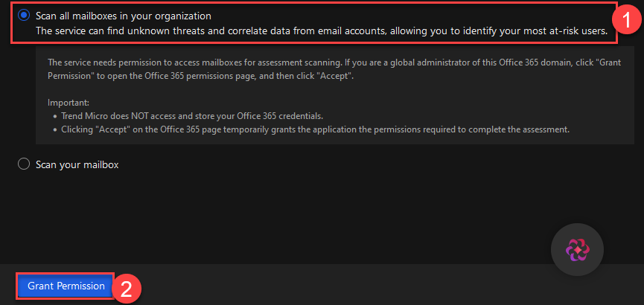The width and height of the screenshot is (644, 305).
Task: Click the 'Trend Micro does NOT access' bullet
Action: [x=195, y=115]
